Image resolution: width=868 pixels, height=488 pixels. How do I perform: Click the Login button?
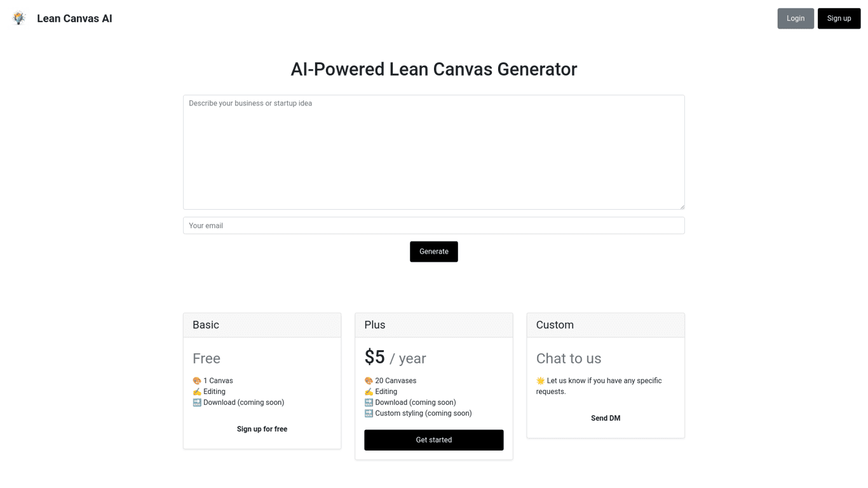795,18
